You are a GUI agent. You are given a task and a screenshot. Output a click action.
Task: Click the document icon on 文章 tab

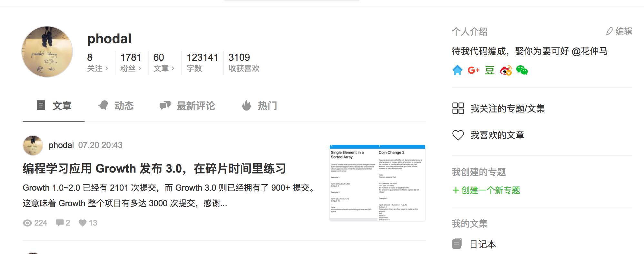(41, 105)
